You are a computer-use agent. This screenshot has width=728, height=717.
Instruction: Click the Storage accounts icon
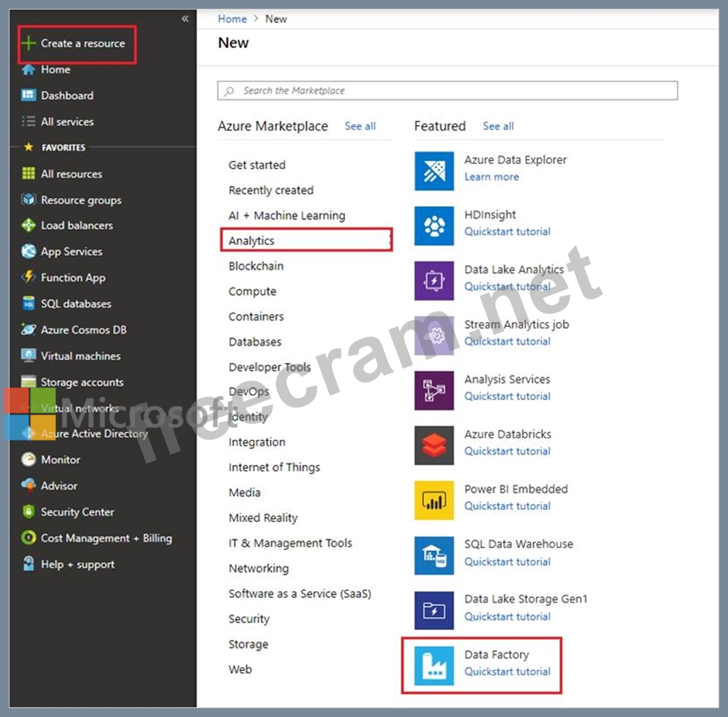(28, 381)
